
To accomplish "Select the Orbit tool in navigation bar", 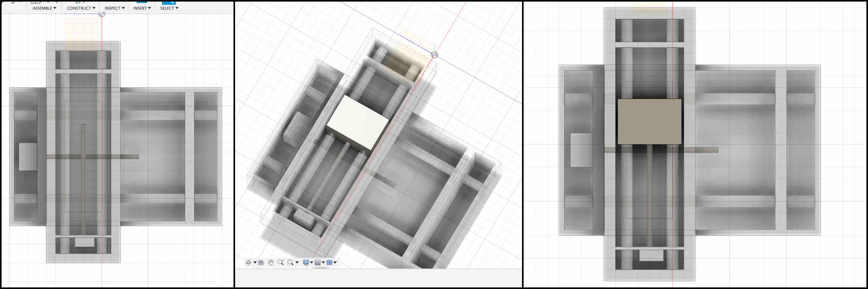I will tap(249, 262).
